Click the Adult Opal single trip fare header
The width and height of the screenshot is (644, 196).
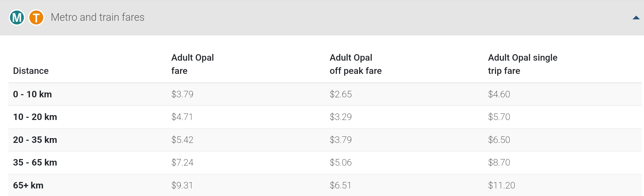[x=523, y=64]
